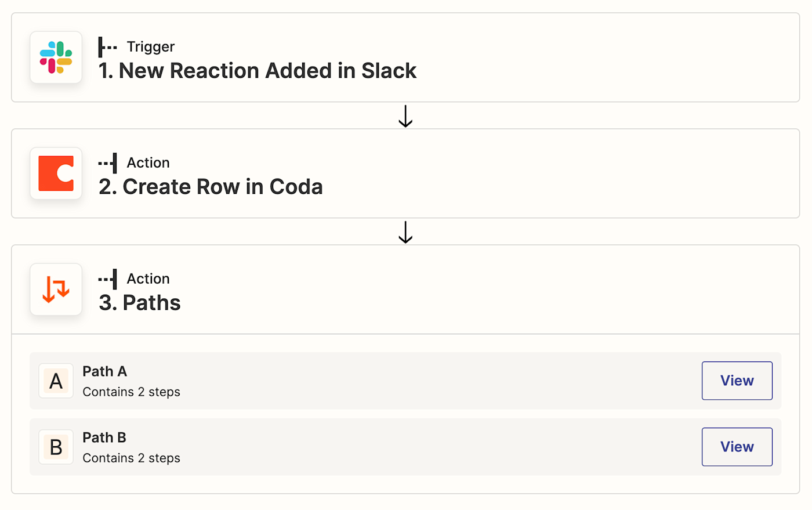This screenshot has height=510, width=812.
Task: View the Path B steps
Action: (x=737, y=447)
